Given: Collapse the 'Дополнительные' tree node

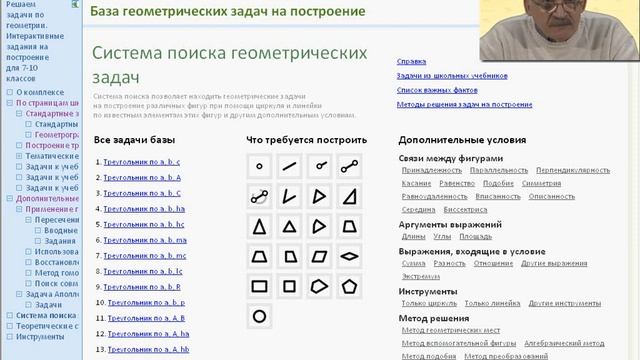Looking at the screenshot, I should (10, 198).
